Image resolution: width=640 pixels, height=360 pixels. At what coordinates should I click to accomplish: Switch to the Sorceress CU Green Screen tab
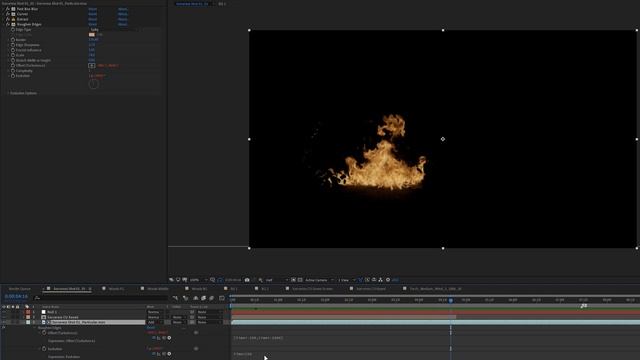coord(312,289)
